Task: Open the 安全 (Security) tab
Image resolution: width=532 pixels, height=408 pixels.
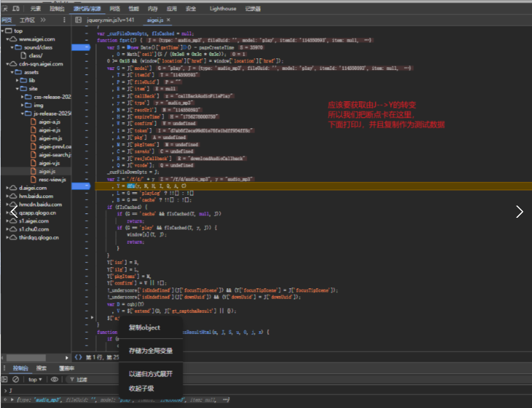Action: tap(190, 8)
